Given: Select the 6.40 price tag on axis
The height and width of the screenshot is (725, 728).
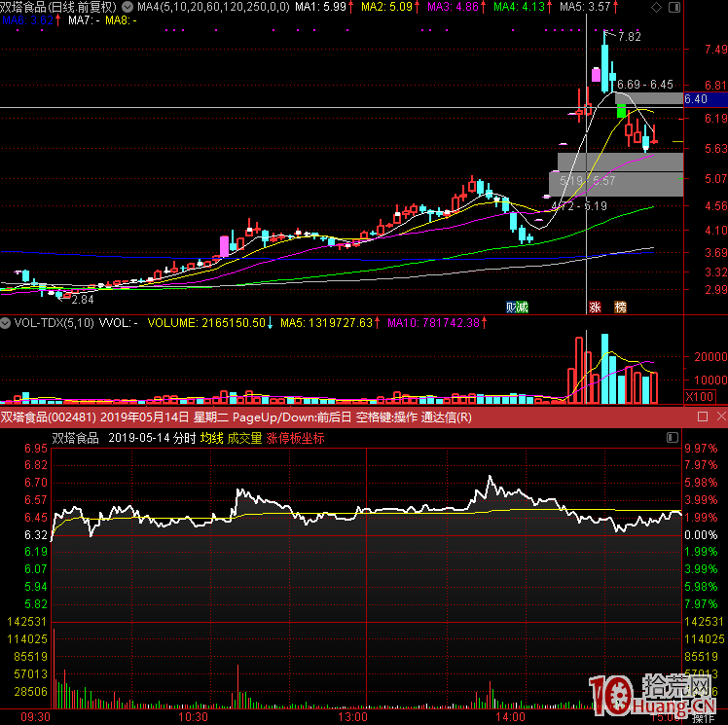Looking at the screenshot, I should pyautogui.click(x=706, y=99).
